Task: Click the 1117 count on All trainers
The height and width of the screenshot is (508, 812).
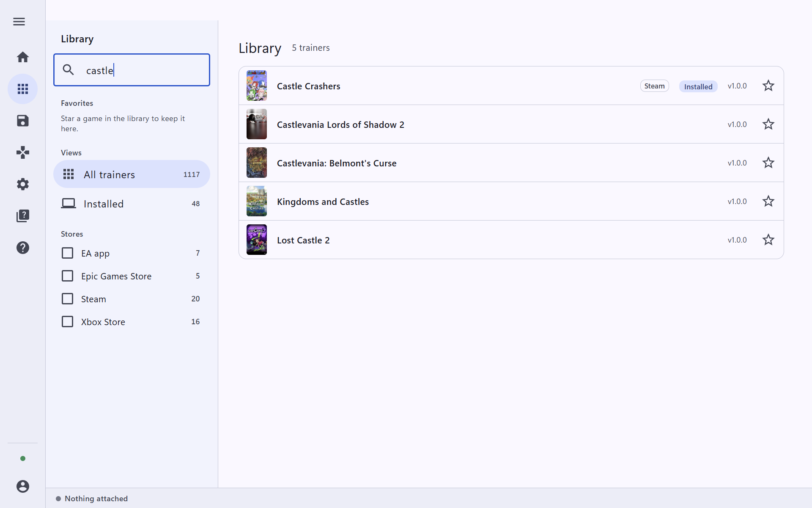Action: tap(192, 174)
